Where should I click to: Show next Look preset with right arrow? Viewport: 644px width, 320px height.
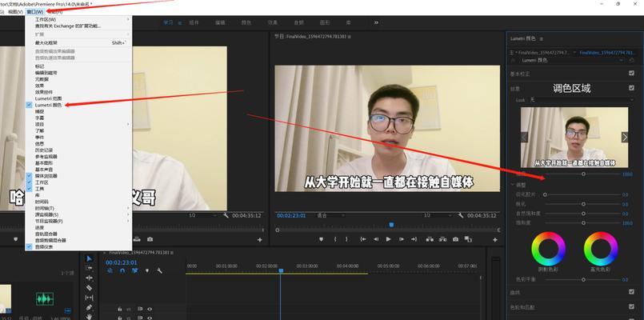point(625,138)
